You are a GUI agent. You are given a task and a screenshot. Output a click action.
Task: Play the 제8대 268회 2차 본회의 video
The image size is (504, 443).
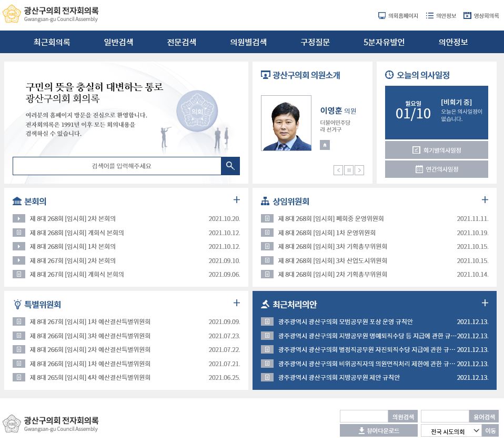19,218
